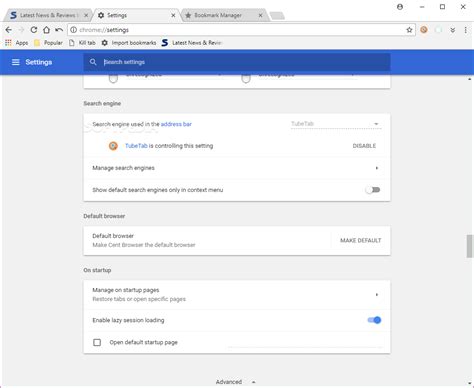Close the Settings tab
This screenshot has width=474, height=388.
pyautogui.click(x=173, y=15)
